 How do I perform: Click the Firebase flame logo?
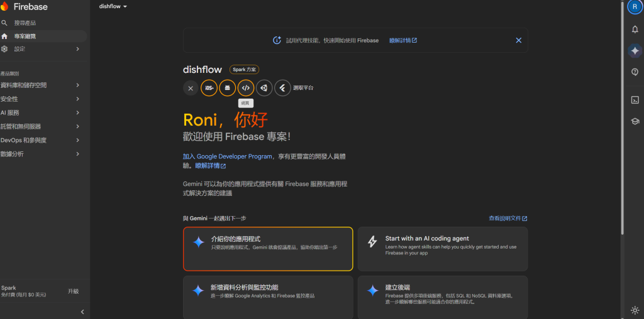click(x=4, y=6)
